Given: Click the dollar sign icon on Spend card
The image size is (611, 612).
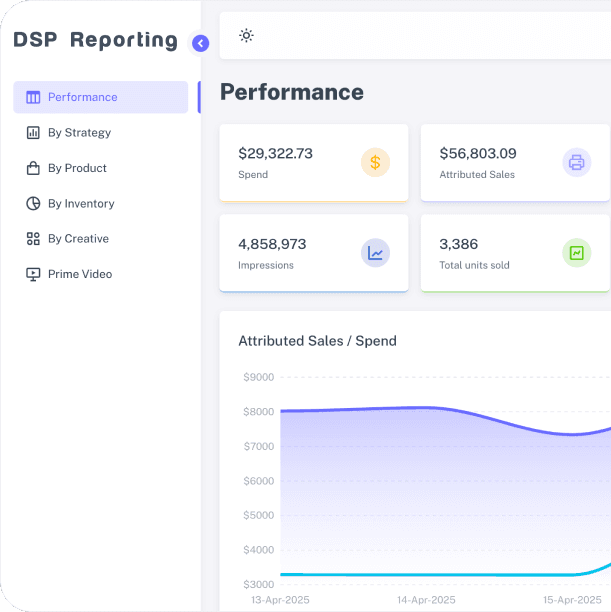Looking at the screenshot, I should (x=375, y=162).
